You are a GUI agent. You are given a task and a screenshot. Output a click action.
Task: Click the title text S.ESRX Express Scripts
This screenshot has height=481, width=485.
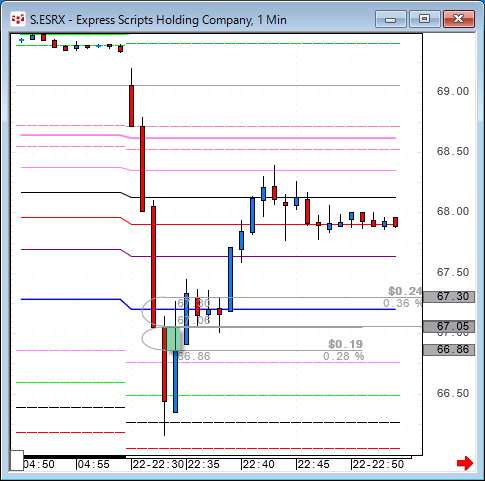tap(158, 20)
